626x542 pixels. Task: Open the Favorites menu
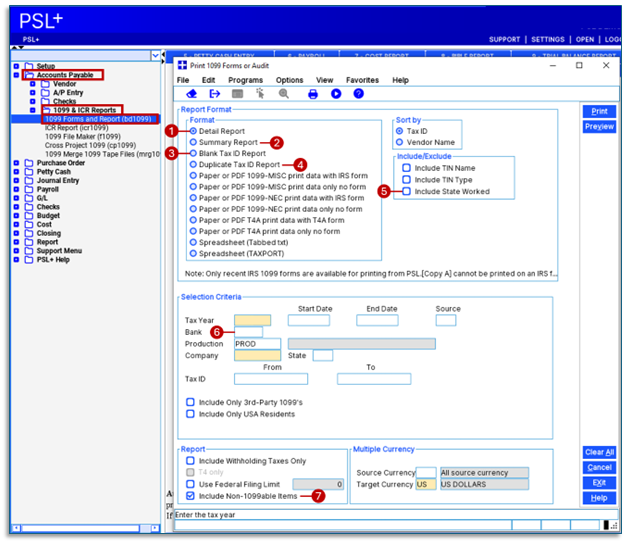362,80
